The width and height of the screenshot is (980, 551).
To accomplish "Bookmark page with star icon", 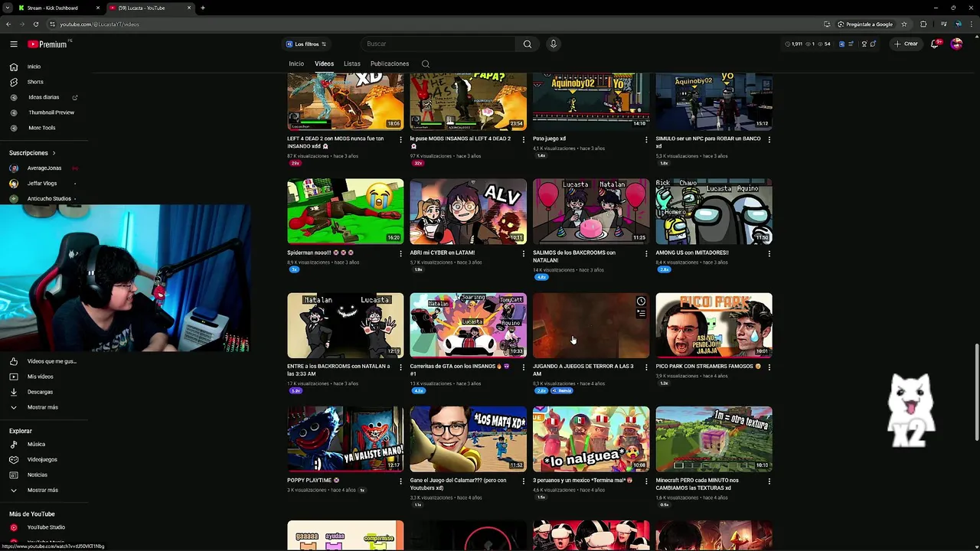I will (x=904, y=24).
